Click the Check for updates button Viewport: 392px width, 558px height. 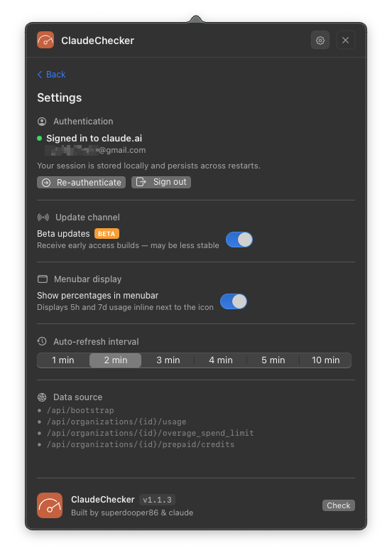click(338, 505)
